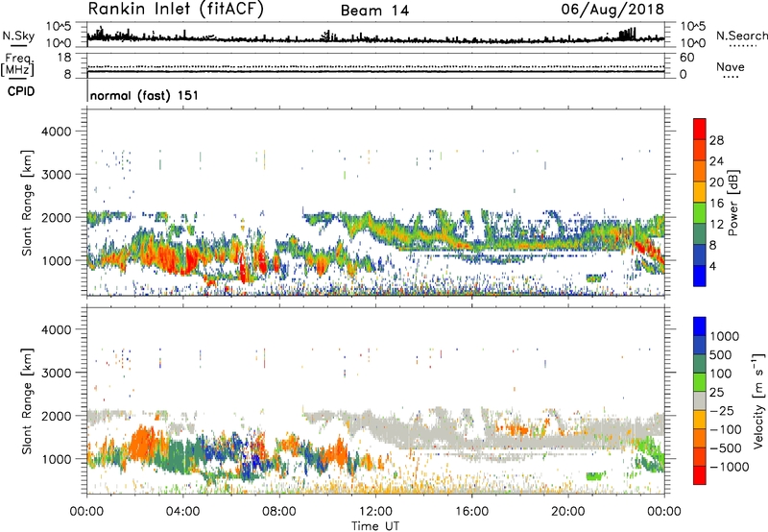The image size is (768, 532).
Task: Click the gray segment of the Velocity colorbar
Action: point(700,400)
